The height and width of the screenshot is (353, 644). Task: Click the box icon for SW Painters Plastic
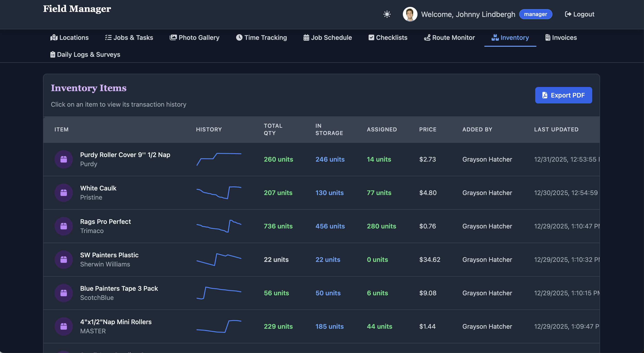(64, 260)
